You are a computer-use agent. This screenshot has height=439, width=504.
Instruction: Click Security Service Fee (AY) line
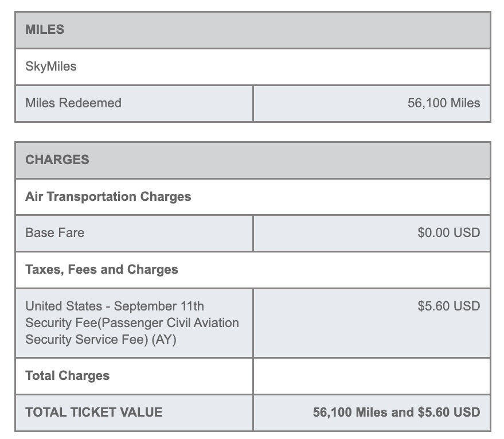click(x=101, y=340)
